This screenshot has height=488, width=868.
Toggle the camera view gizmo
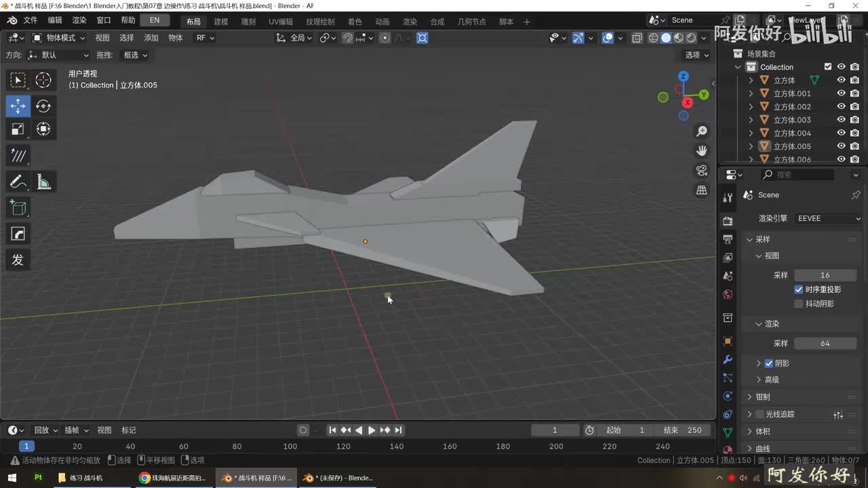tap(702, 170)
